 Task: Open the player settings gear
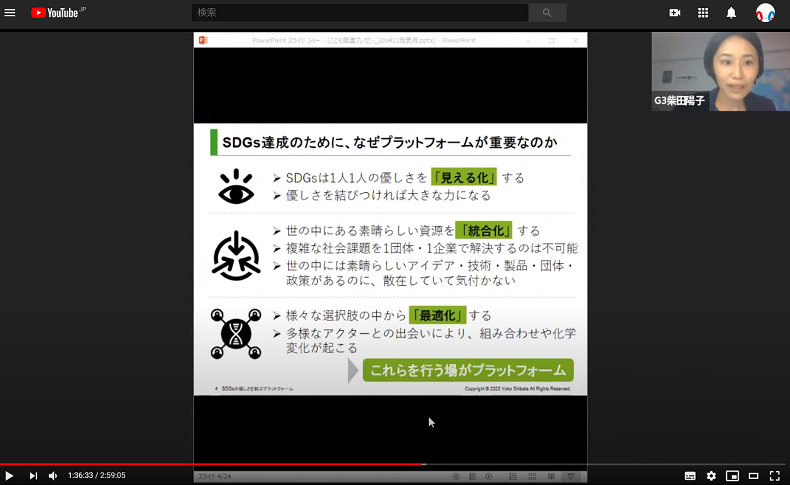(711, 475)
